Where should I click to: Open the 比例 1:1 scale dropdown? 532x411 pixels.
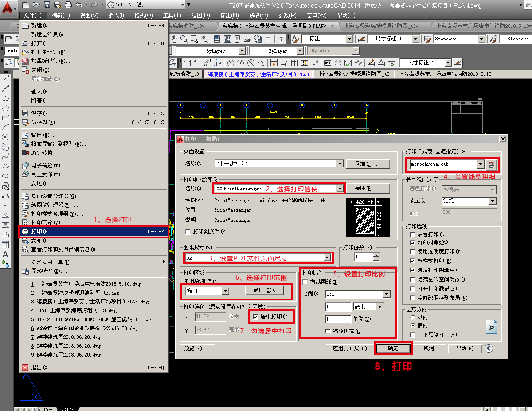pyautogui.click(x=387, y=294)
